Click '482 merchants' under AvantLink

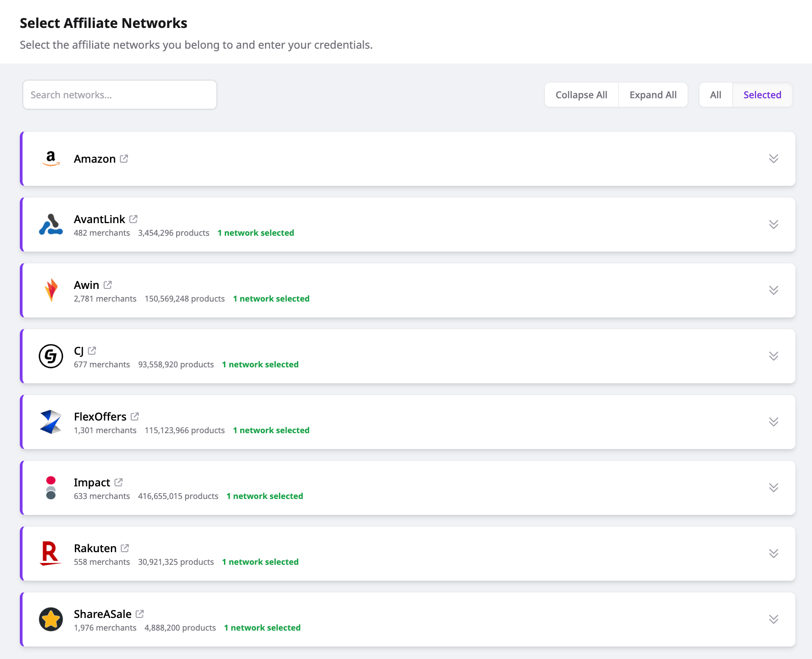102,233
